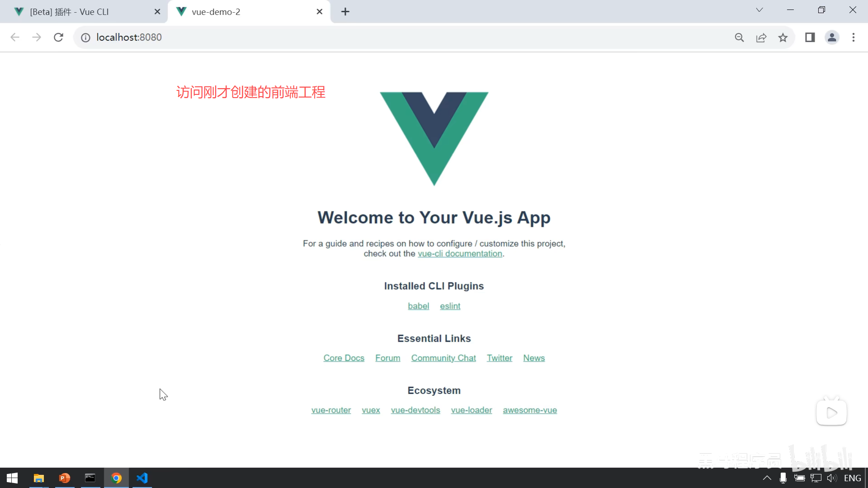
Task: Show hidden system tray icons
Action: click(x=767, y=478)
